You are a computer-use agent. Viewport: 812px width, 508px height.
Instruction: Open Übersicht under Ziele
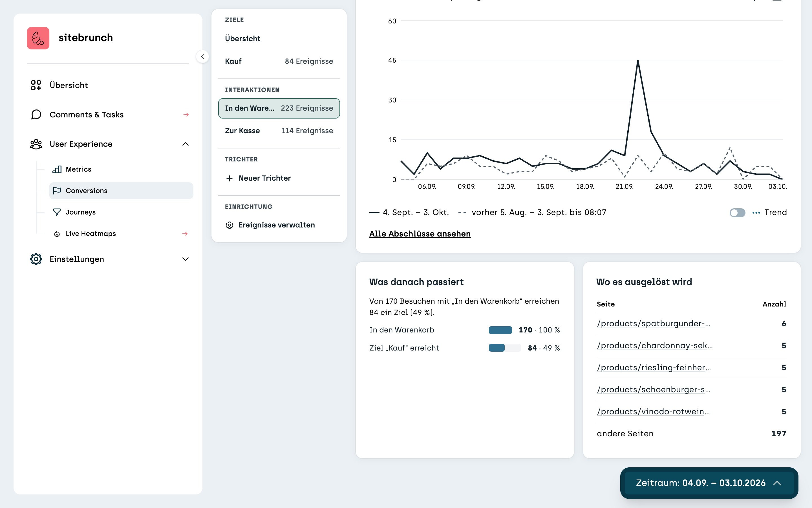coord(279,39)
